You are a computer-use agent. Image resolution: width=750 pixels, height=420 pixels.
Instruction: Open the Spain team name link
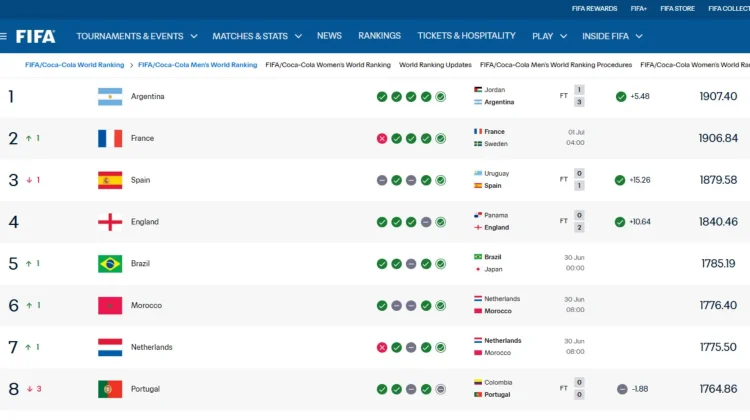[x=141, y=180]
